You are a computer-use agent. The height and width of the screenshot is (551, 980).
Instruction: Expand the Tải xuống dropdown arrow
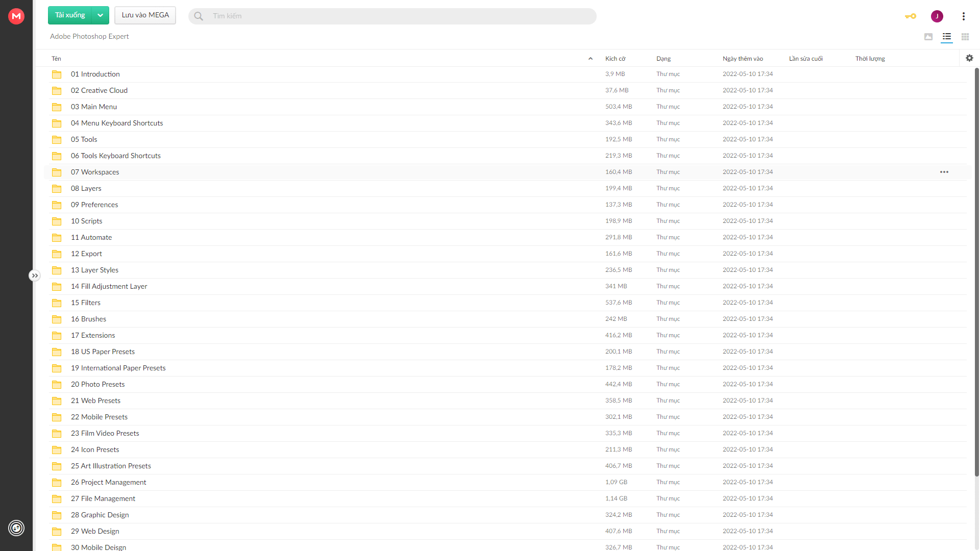[x=100, y=15]
